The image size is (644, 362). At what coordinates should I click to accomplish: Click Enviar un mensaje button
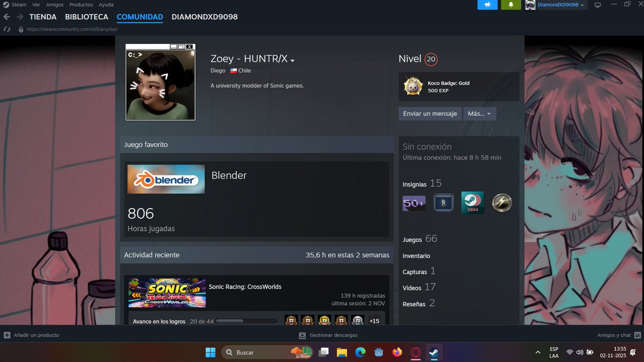pyautogui.click(x=430, y=114)
